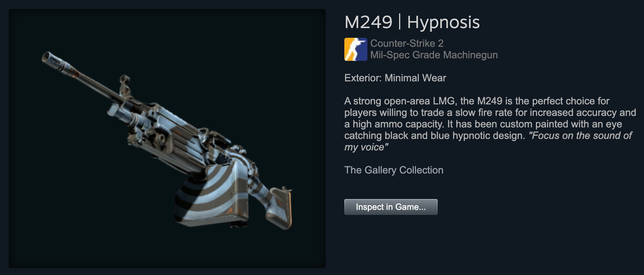Click the "M249" word in the heading
This screenshot has height=275, width=644.
tap(368, 22)
